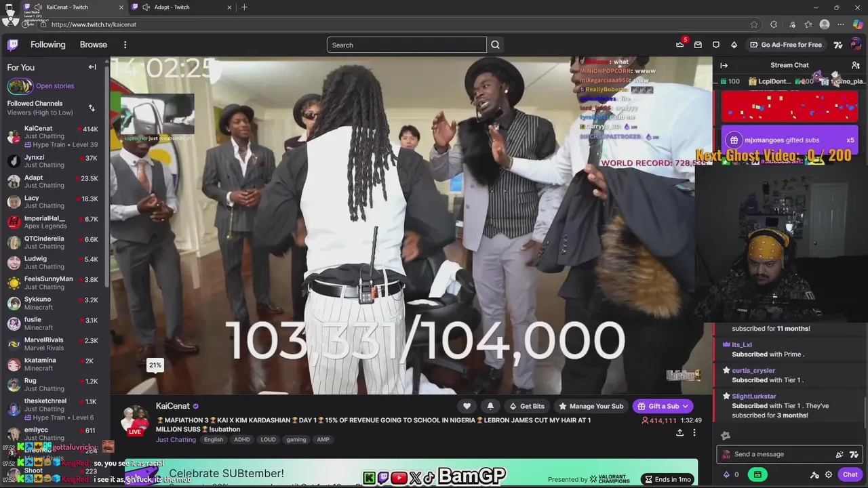
Task: Open the Gift a Sub dropdown
Action: pos(663,406)
